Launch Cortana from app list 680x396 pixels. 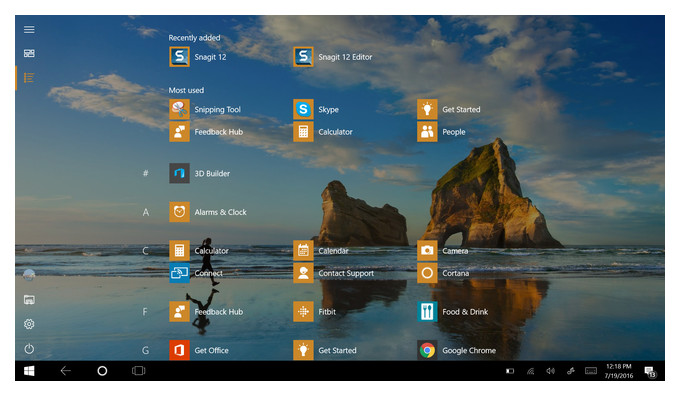(444, 273)
